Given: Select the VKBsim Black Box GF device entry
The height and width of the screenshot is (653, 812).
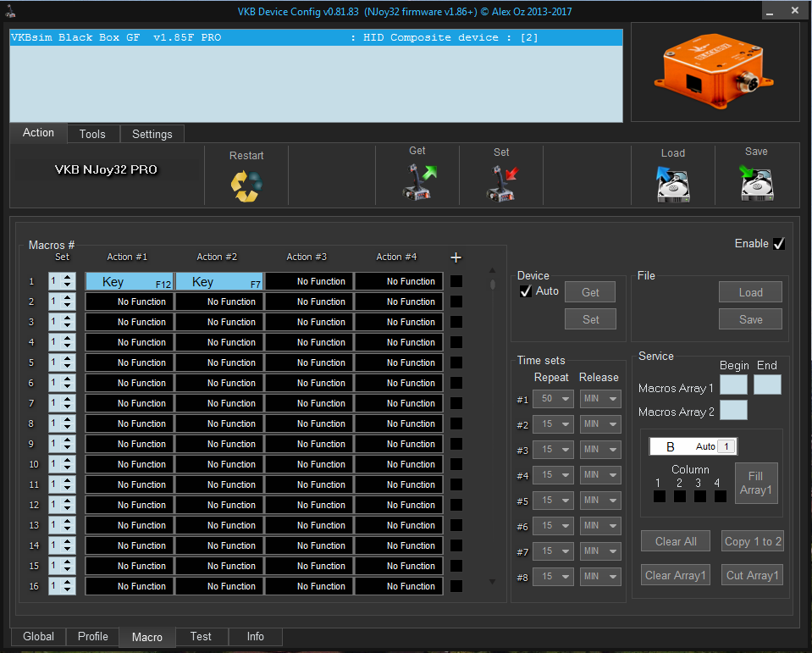Looking at the screenshot, I should (x=316, y=37).
